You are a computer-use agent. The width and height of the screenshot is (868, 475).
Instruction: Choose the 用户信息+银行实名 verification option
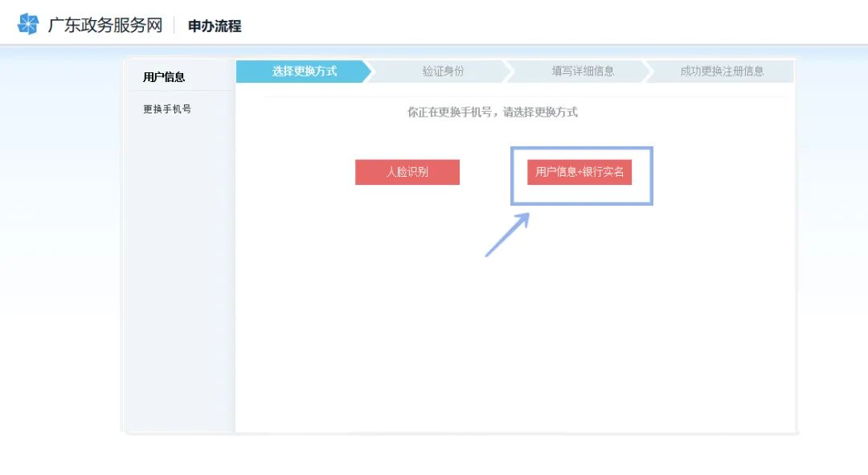[x=581, y=172]
